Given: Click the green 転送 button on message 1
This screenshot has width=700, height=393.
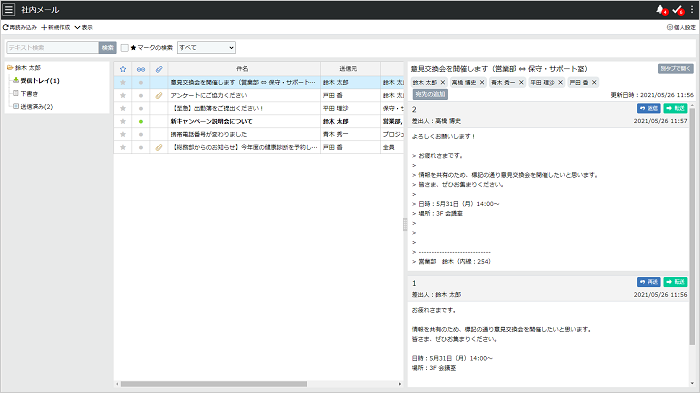Looking at the screenshot, I should 675,282.
